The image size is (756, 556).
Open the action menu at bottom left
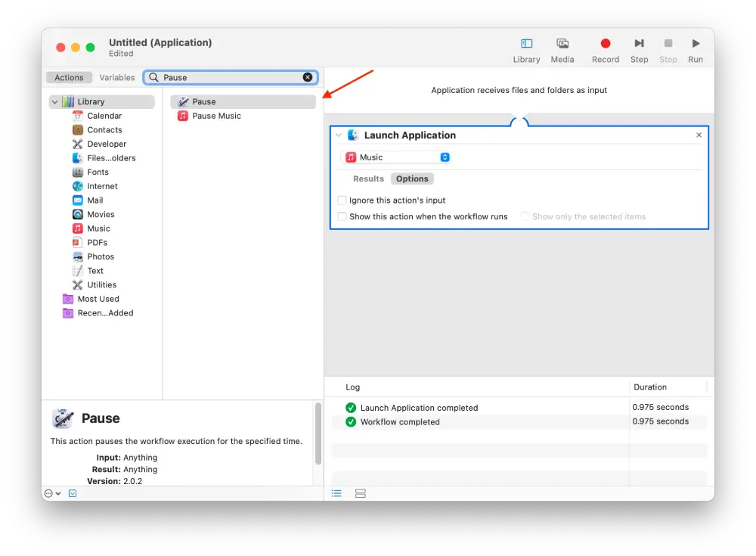tap(52, 493)
